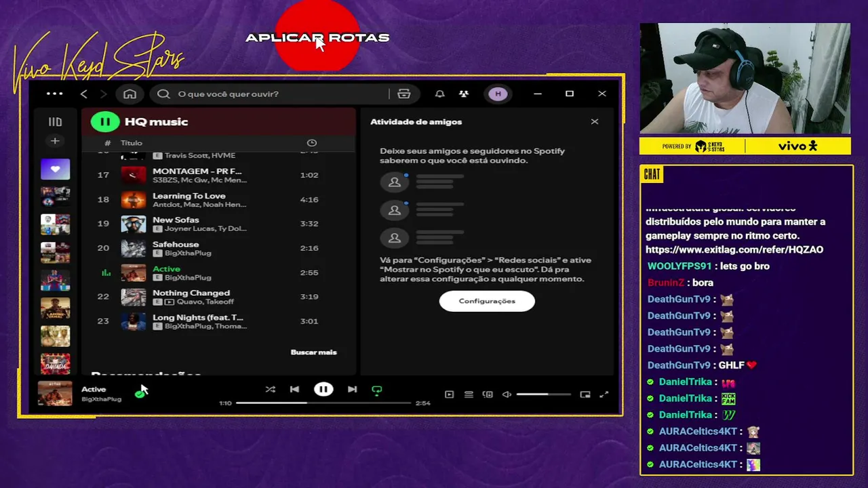Viewport: 868px width, 488px height.
Task: Select the track 'Safehouse'
Action: pos(218,248)
